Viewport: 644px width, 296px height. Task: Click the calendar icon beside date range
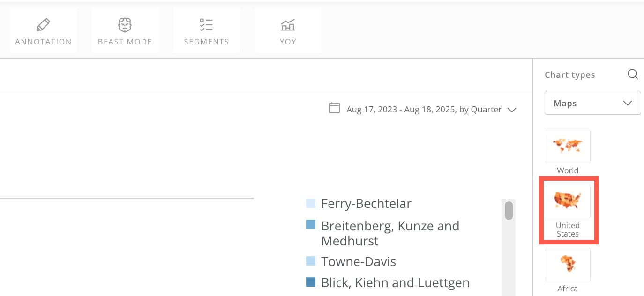[x=334, y=108]
